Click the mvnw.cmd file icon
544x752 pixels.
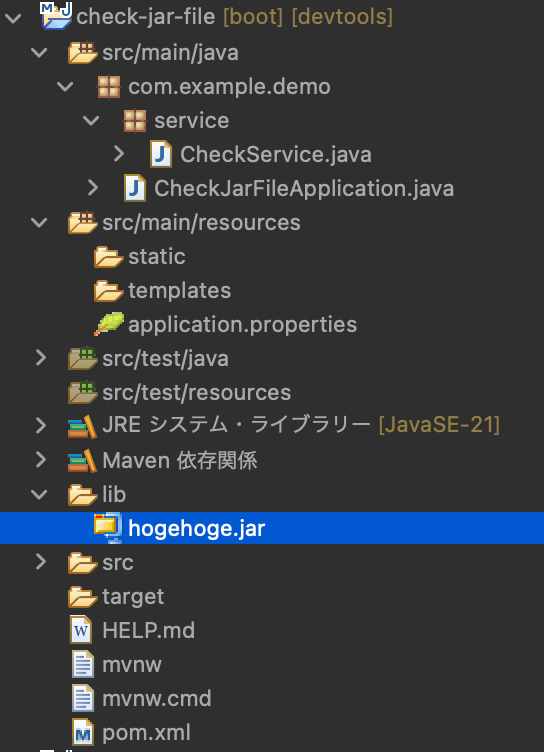(83, 698)
